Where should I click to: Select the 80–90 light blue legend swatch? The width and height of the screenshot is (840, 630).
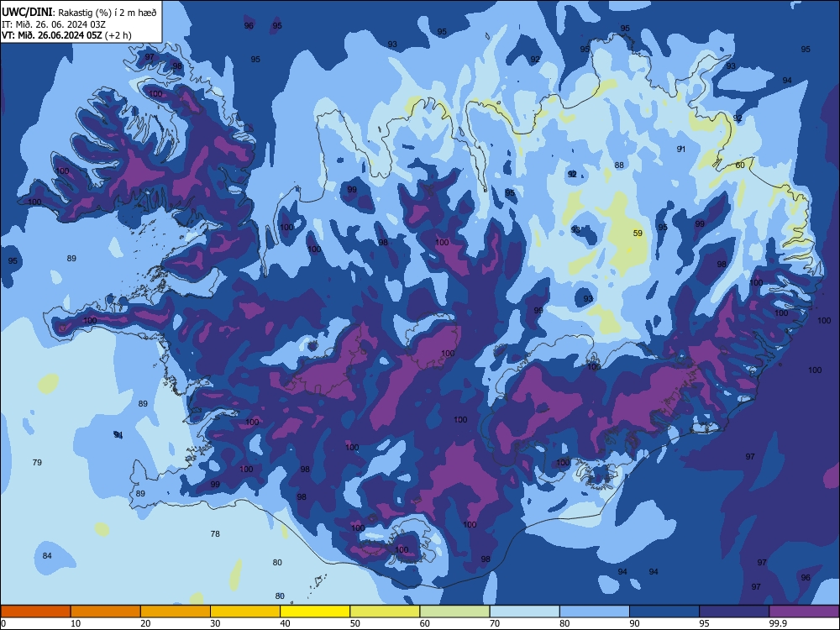click(595, 612)
